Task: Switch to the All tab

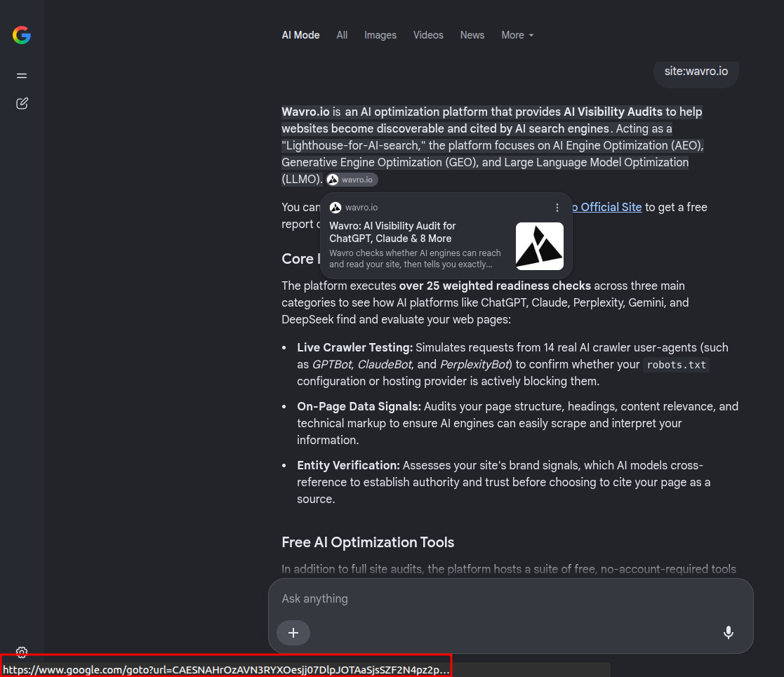Action: [x=342, y=35]
